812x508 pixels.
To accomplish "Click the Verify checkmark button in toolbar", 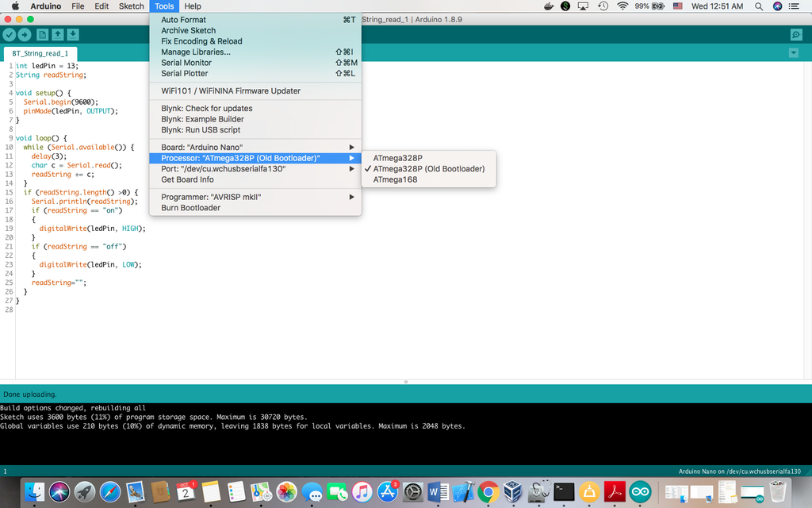I will 10,35.
